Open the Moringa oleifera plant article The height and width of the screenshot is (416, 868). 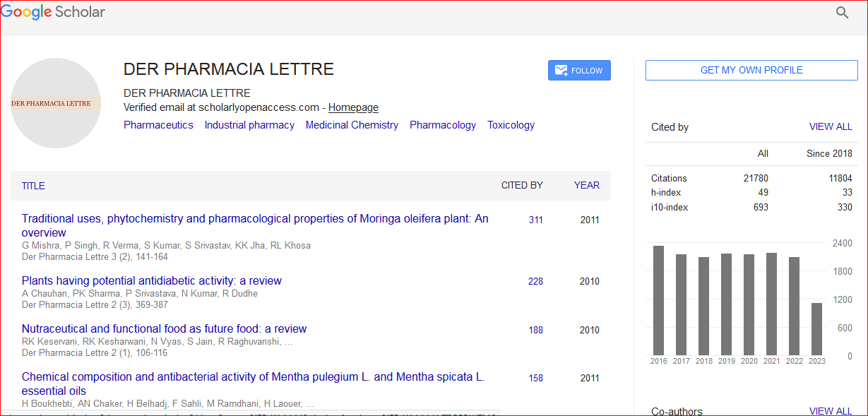(254, 219)
